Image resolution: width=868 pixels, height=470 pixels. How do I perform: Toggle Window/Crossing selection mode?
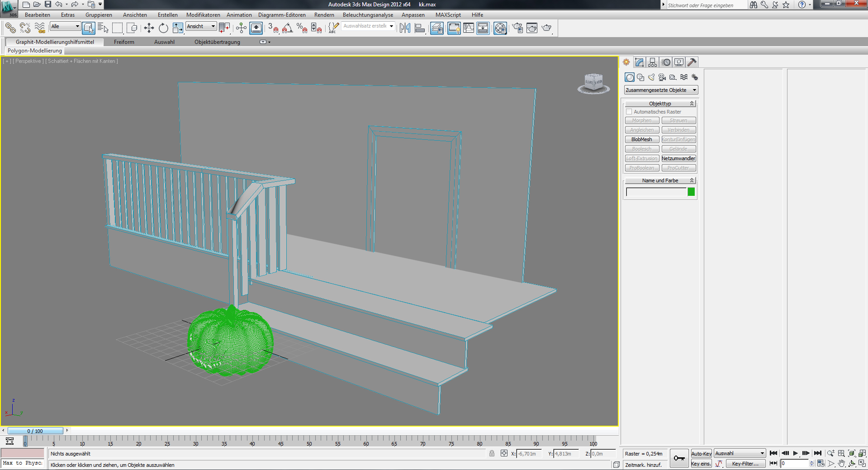(x=132, y=28)
